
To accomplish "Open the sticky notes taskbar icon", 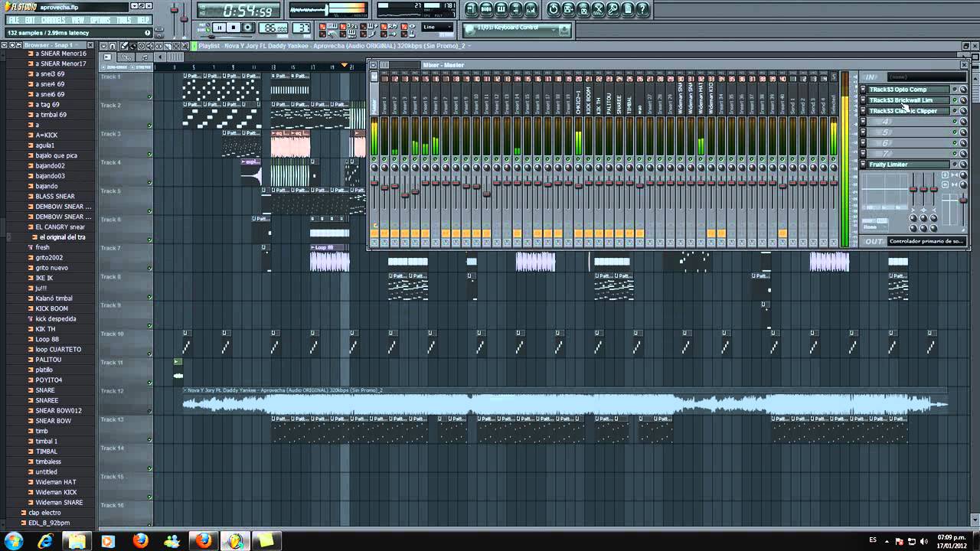I will 266,540.
